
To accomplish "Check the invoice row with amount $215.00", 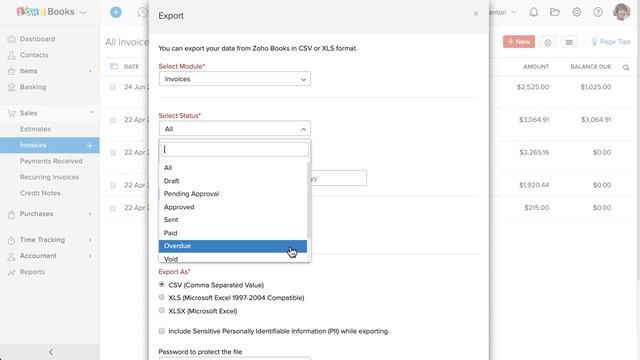I will point(113,208).
